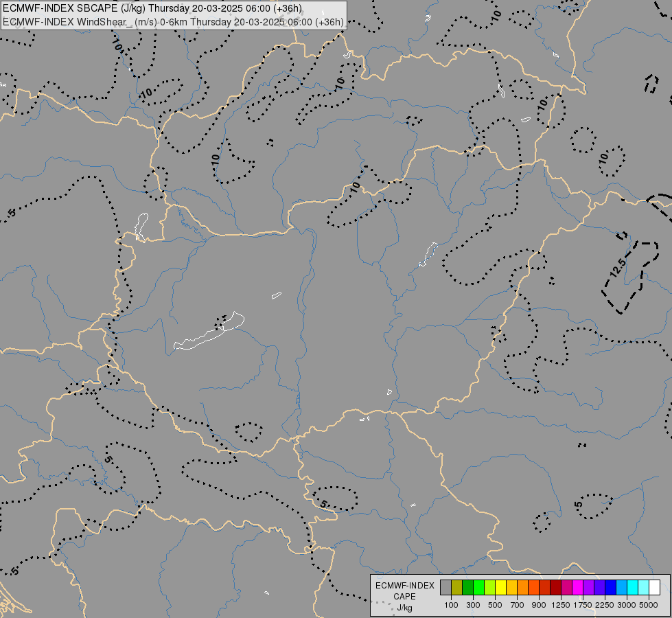Click the sky blue legend swatch
This screenshot has height=618, width=672.
click(x=621, y=588)
